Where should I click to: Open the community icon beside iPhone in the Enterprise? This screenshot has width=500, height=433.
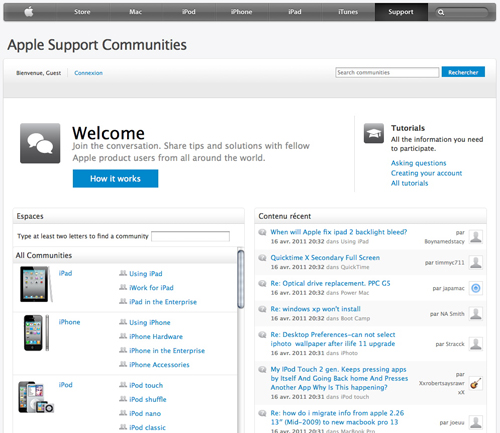pos(123,350)
